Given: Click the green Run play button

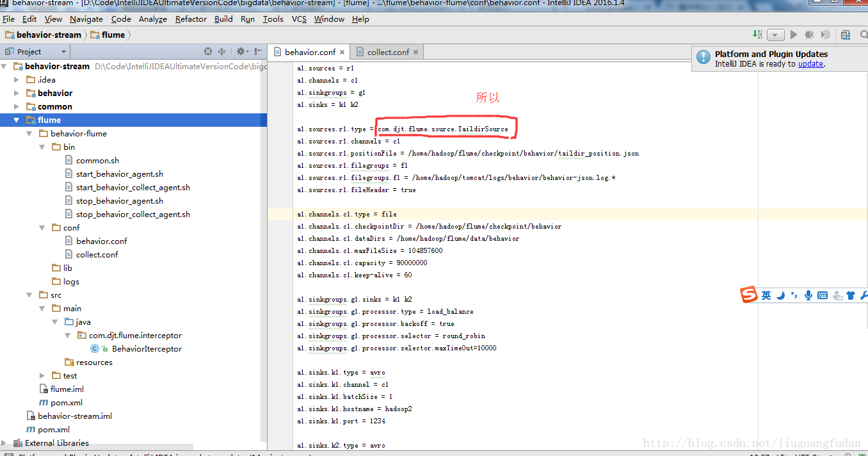Looking at the screenshot, I should [x=794, y=35].
